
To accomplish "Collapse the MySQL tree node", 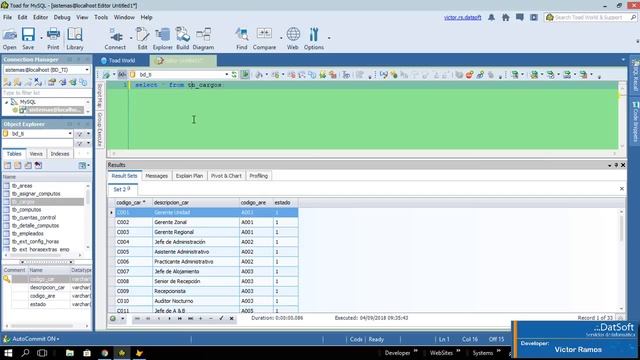I will click(7, 102).
